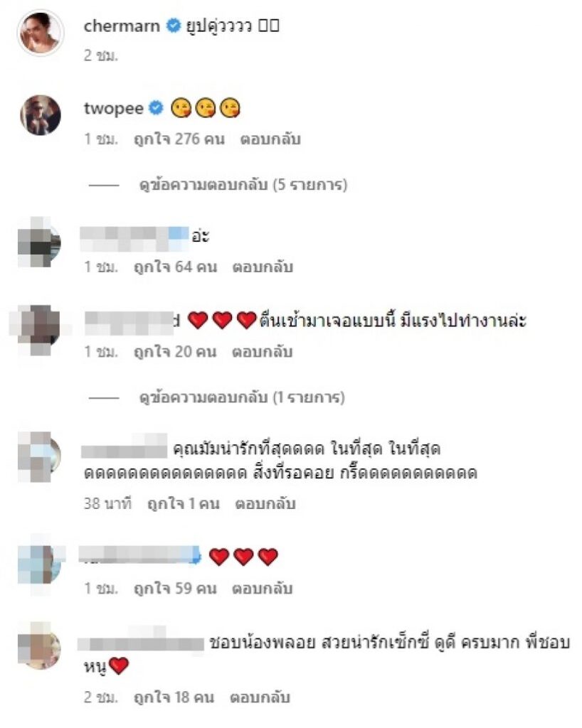Image resolution: width=582 pixels, height=728 pixels.
Task: Reply to the comment with 64 likes
Action: [263, 267]
